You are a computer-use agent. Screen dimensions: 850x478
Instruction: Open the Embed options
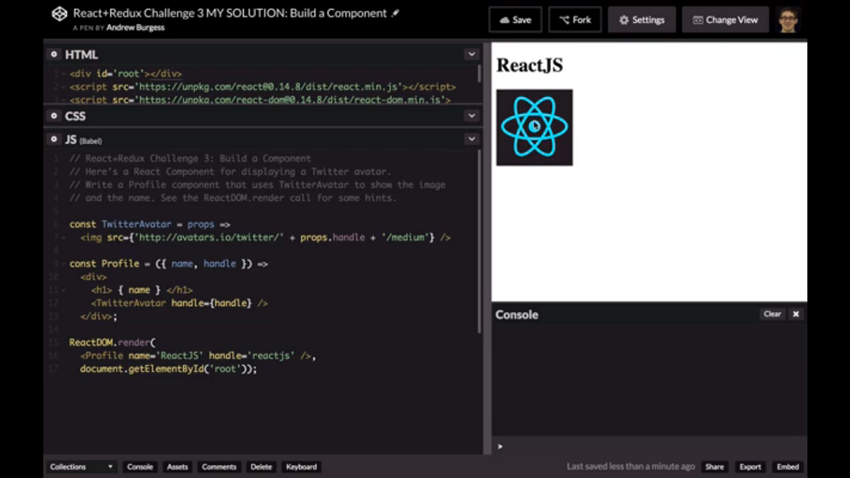click(x=788, y=467)
